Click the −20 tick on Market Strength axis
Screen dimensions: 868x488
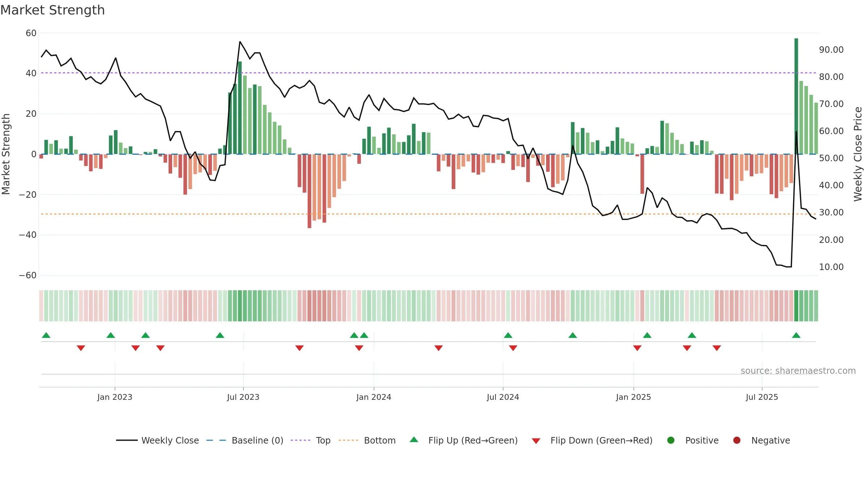tap(28, 194)
